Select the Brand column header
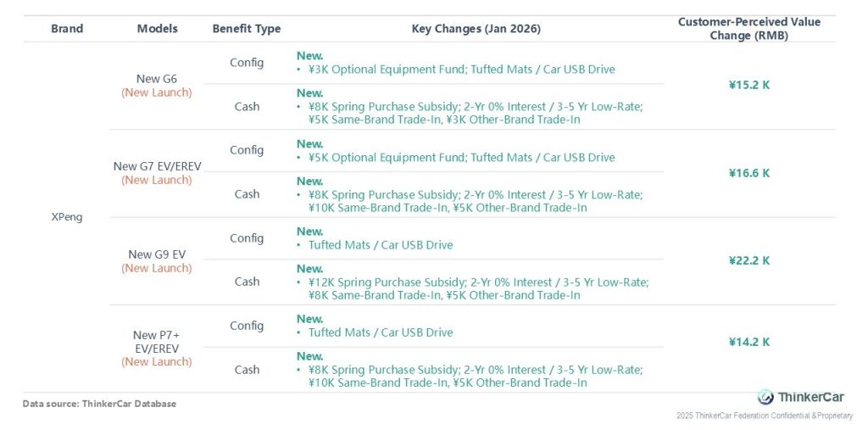The image size is (868, 430). click(67, 29)
